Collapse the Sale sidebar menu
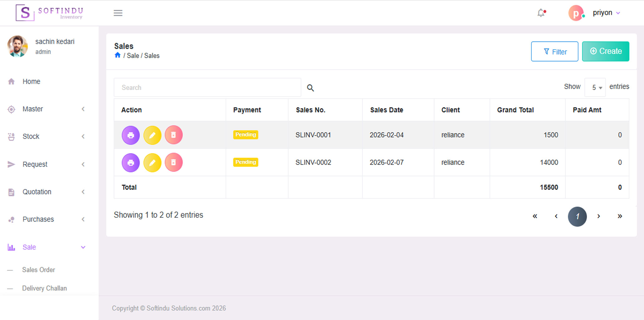 pyautogui.click(x=46, y=247)
